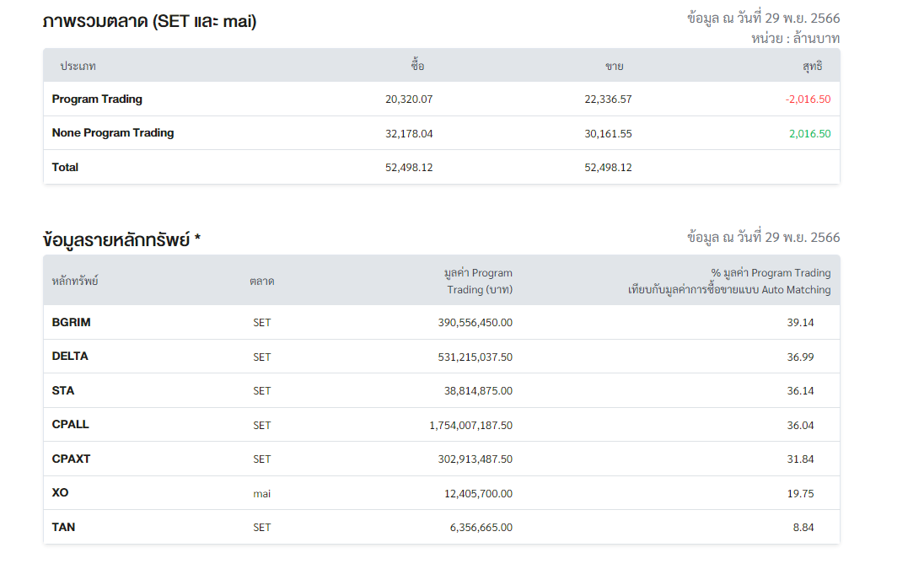The height and width of the screenshot is (569, 924).
Task: Click BGRIM percentage 39.14
Action: pos(800,323)
